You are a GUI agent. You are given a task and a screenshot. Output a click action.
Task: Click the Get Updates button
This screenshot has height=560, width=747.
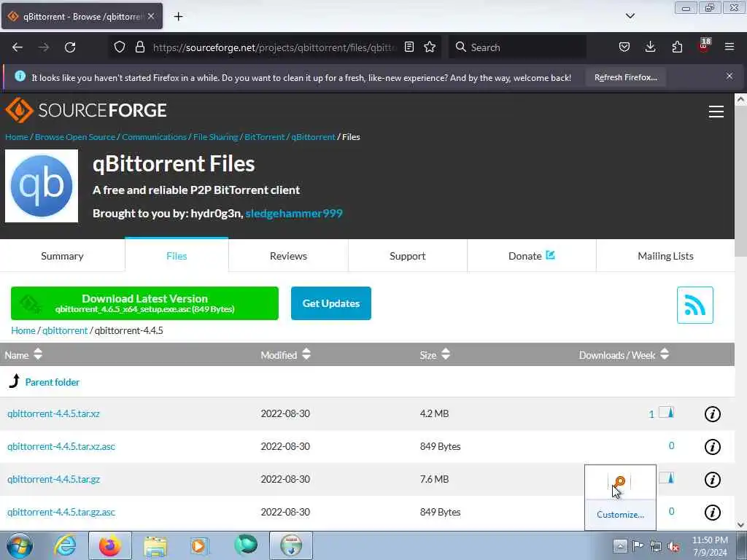331,303
